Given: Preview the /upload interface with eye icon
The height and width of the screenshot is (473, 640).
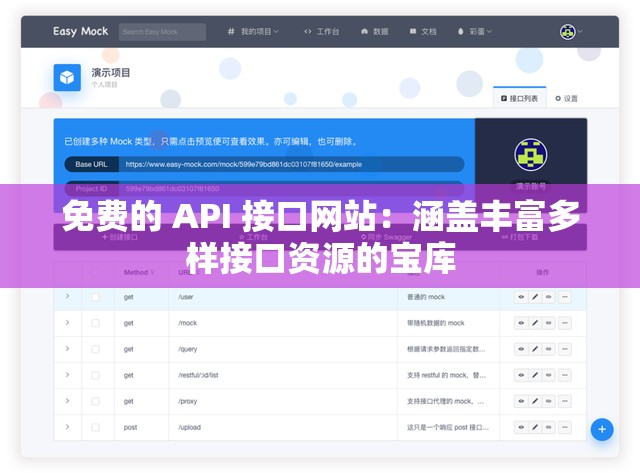Looking at the screenshot, I should point(521,428).
